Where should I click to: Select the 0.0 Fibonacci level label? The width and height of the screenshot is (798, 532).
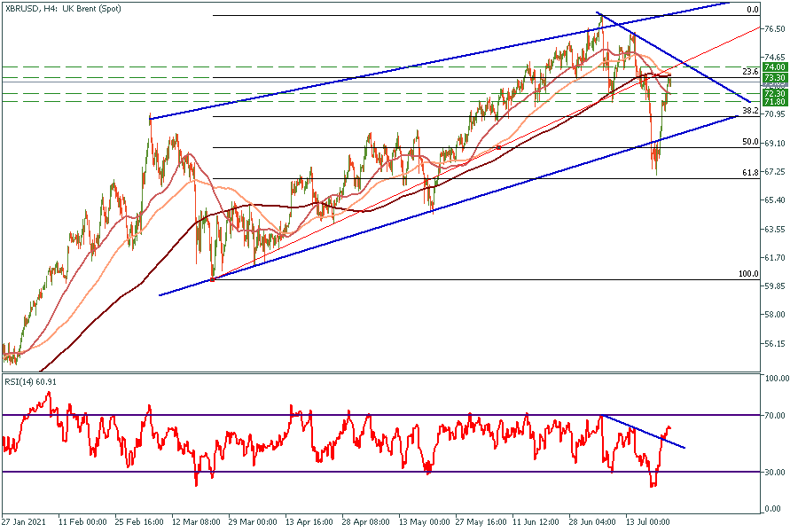pos(752,10)
